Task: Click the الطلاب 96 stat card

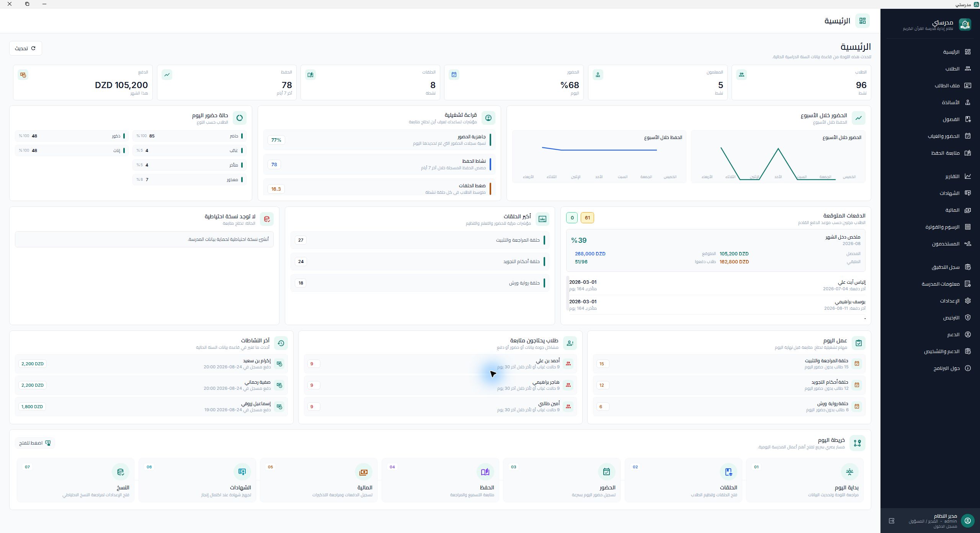Action: 801,82
